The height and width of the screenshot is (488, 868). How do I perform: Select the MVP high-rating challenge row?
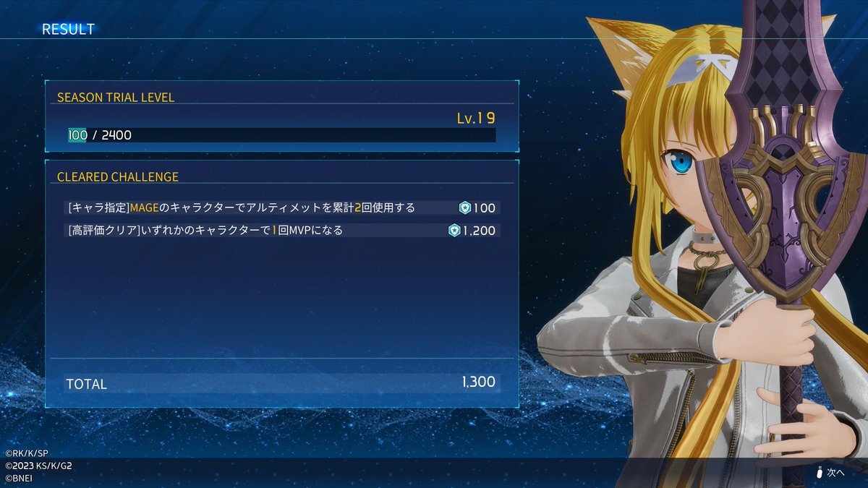[x=281, y=231]
